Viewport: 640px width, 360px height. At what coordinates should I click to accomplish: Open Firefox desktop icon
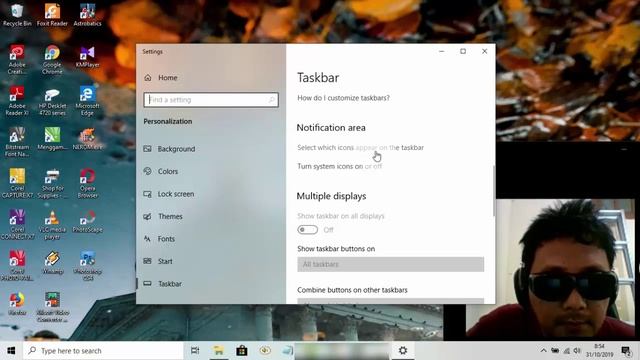point(17,304)
